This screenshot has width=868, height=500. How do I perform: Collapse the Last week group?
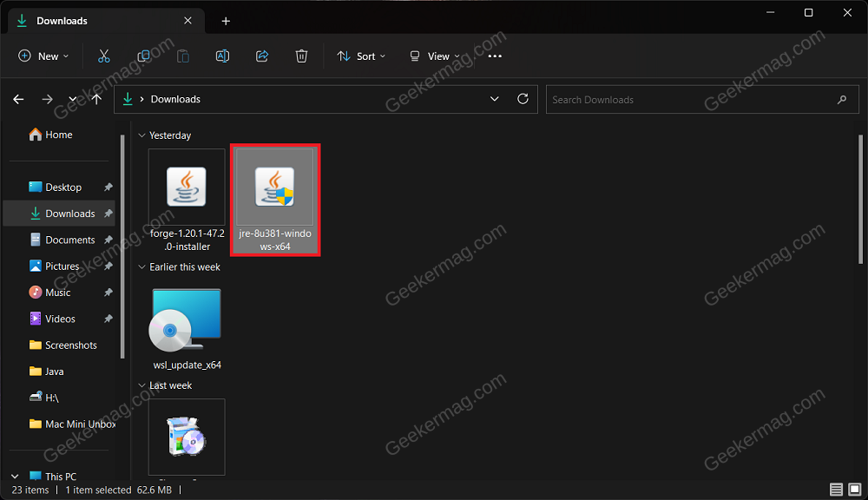[x=141, y=385]
